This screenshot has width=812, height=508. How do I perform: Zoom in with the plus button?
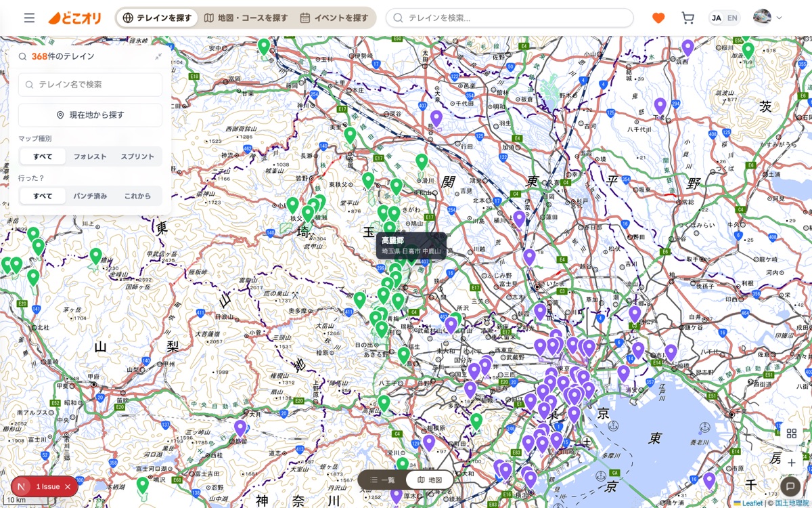click(792, 463)
